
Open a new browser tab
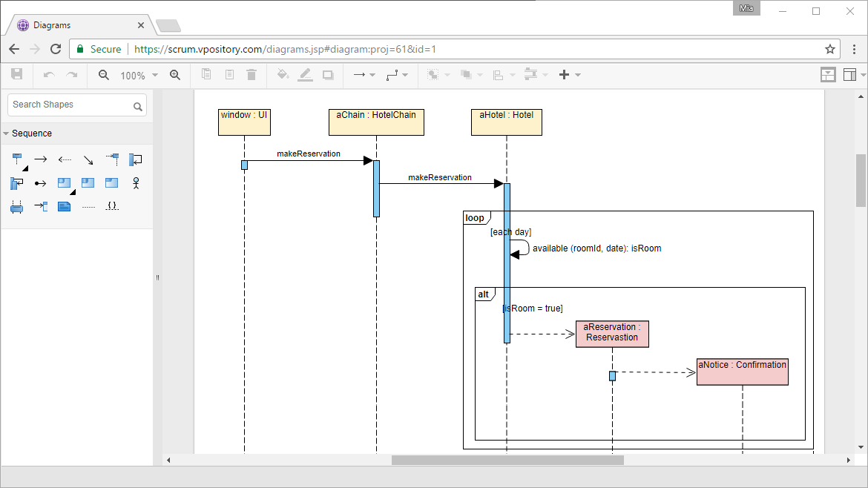[168, 25]
